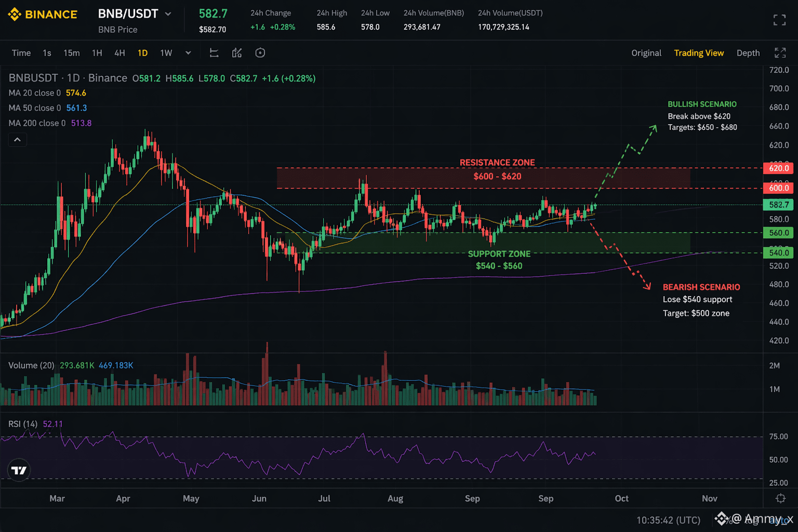798x532 pixels.
Task: Click the TradingView logo badge
Action: [19, 470]
